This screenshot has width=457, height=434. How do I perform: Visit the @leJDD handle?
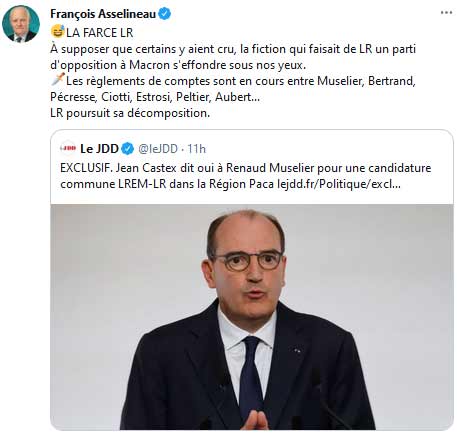pyautogui.click(x=158, y=148)
